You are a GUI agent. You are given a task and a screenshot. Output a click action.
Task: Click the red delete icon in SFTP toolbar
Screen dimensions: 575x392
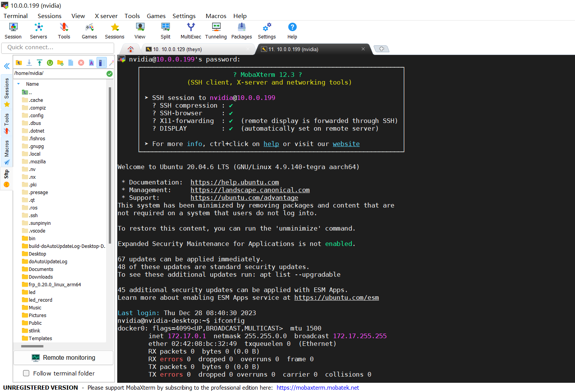coord(81,63)
